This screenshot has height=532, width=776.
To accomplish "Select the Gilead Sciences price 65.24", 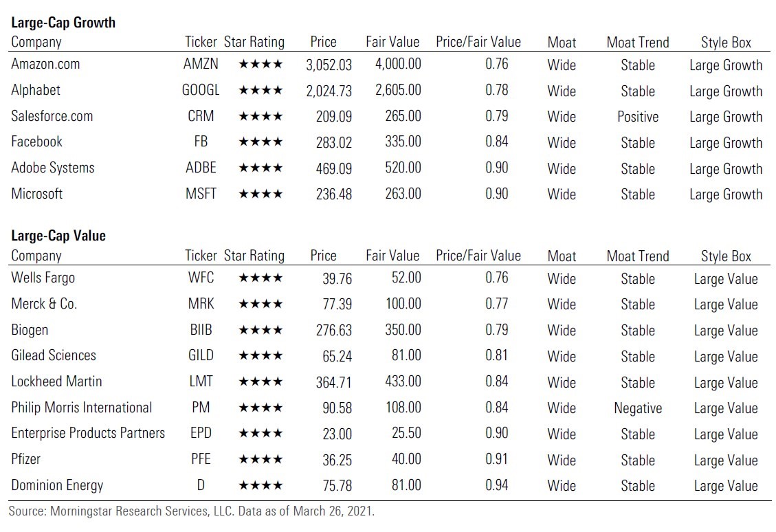I will click(x=337, y=356).
